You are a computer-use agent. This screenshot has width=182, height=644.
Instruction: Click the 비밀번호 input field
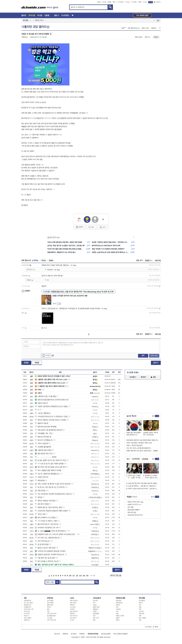click(x=31, y=347)
